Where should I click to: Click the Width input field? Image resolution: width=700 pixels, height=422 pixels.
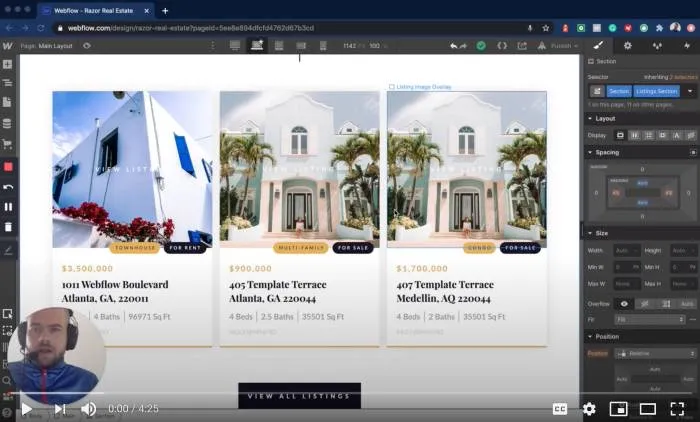click(x=627, y=251)
